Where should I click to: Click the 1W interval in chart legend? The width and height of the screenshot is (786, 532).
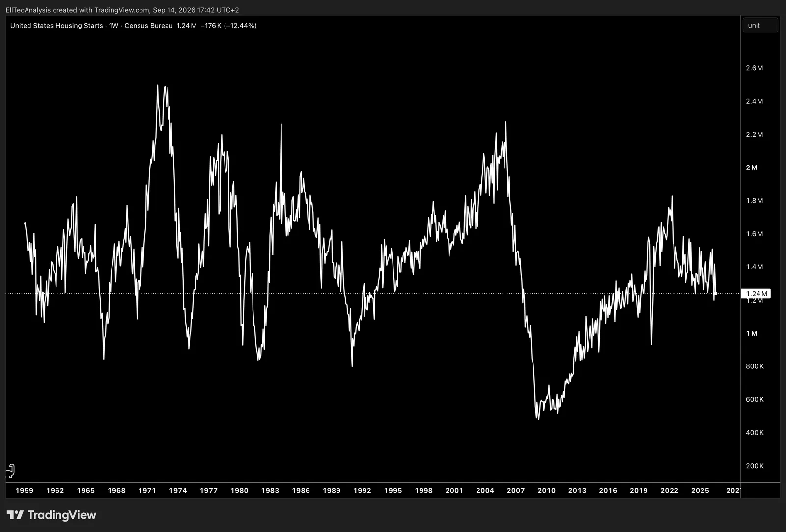coord(113,26)
